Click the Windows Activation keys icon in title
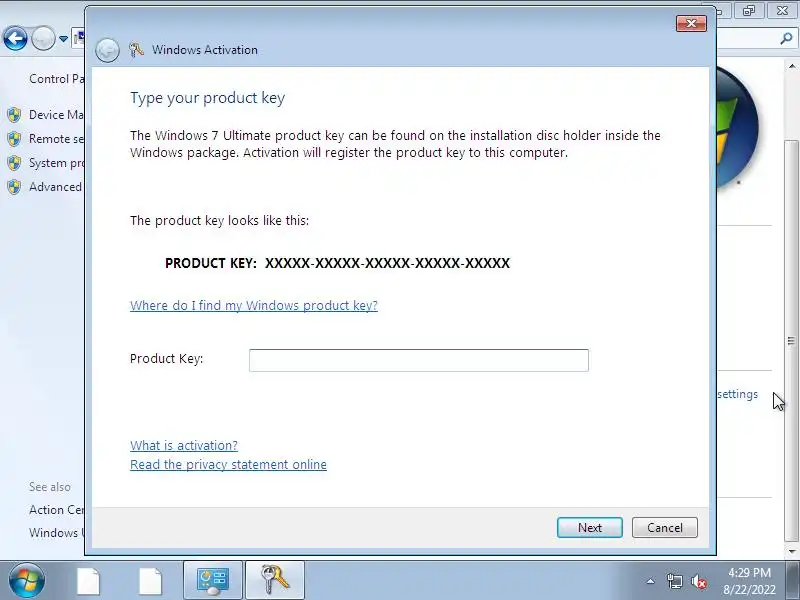Screen dimensions: 800x600 tap(136, 49)
